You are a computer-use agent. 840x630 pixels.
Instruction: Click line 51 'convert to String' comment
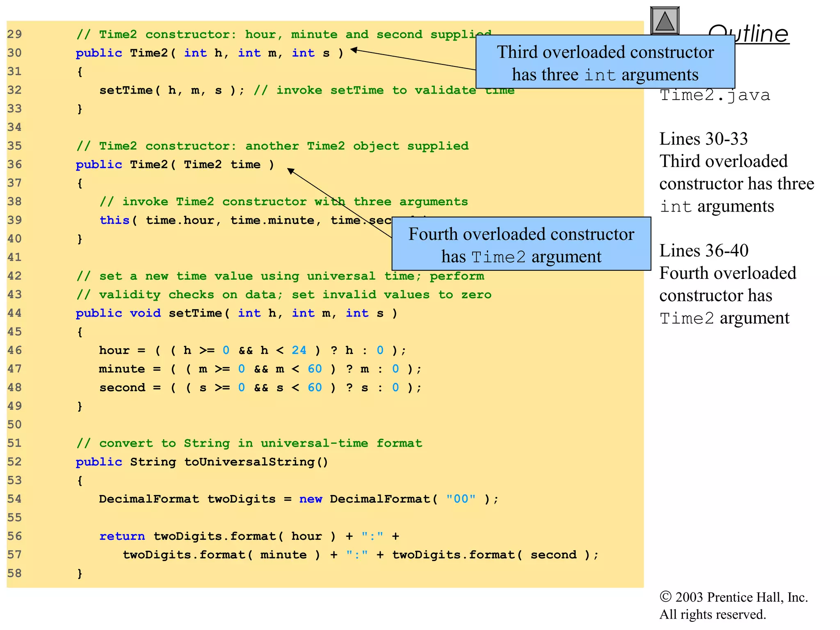pos(249,443)
